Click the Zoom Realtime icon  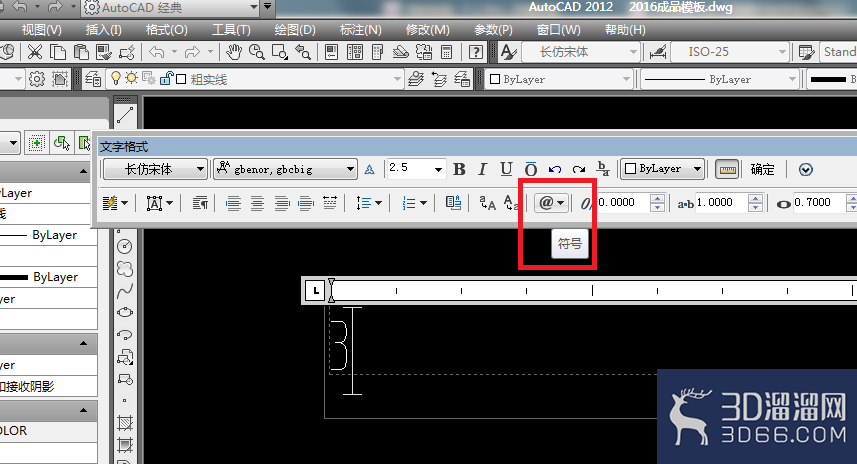point(256,52)
